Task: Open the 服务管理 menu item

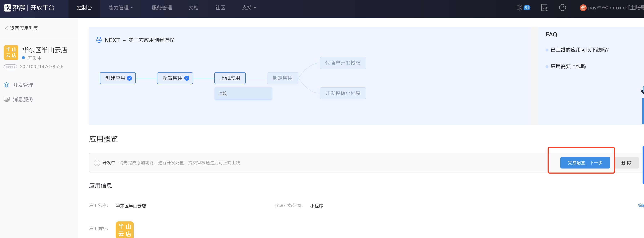Action: pyautogui.click(x=162, y=8)
